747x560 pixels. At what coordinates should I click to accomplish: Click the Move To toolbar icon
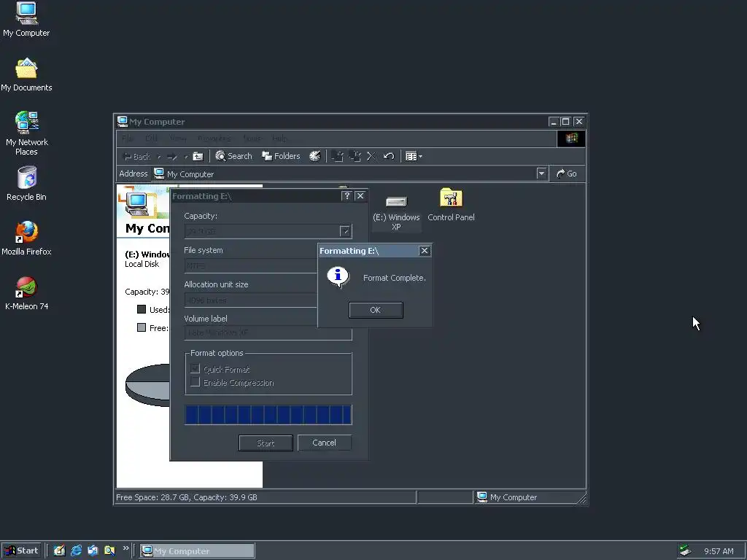(x=337, y=156)
